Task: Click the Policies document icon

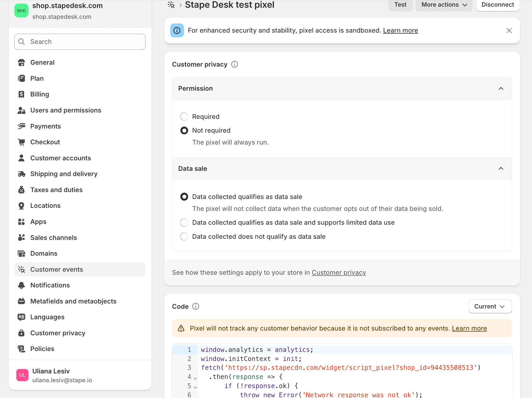Action: tap(21, 349)
